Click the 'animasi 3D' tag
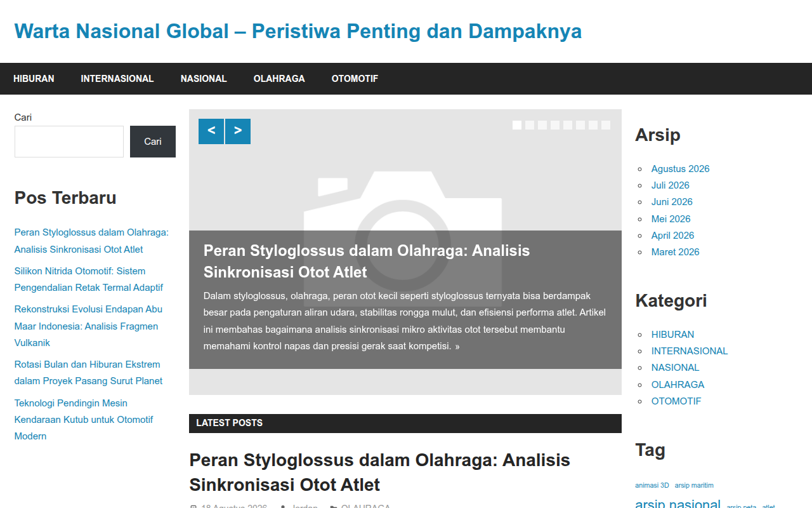812x508 pixels. [652, 485]
